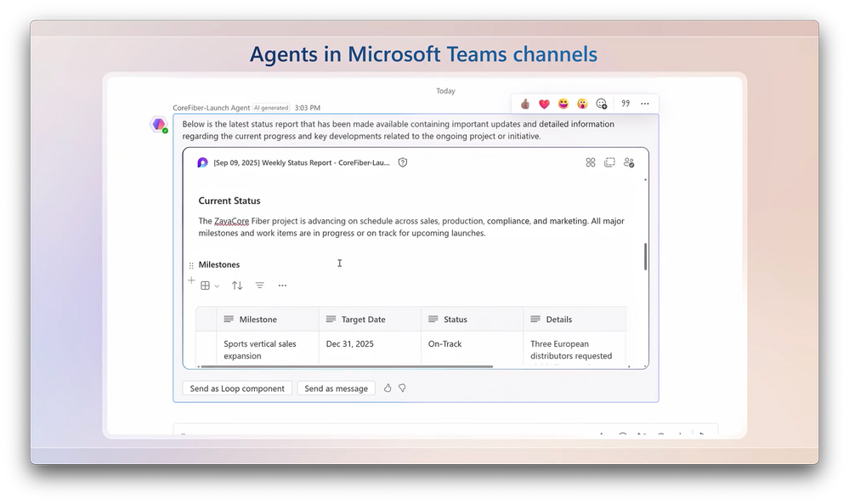Image resolution: width=849 pixels, height=504 pixels.
Task: Filter the Milestones table
Action: [x=260, y=286]
